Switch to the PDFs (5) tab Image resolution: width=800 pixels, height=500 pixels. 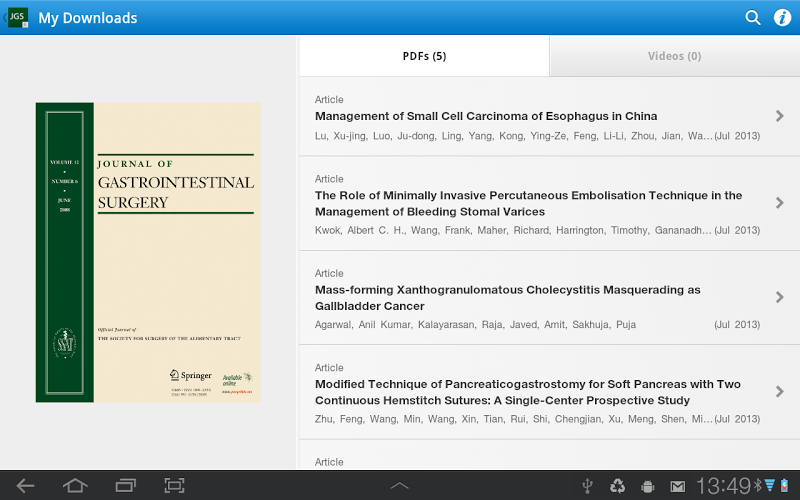(424, 56)
